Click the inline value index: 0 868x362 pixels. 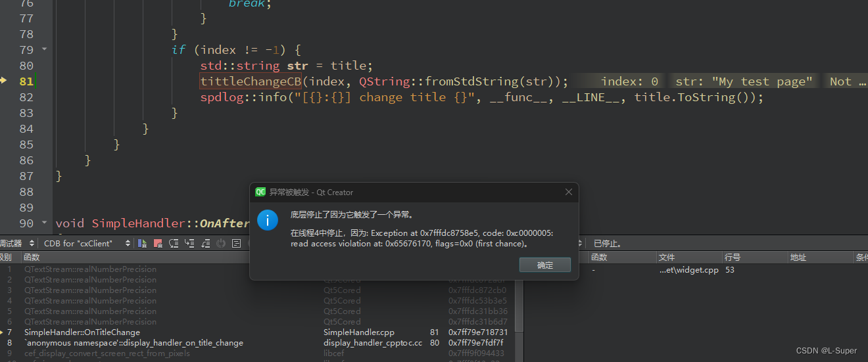point(629,81)
